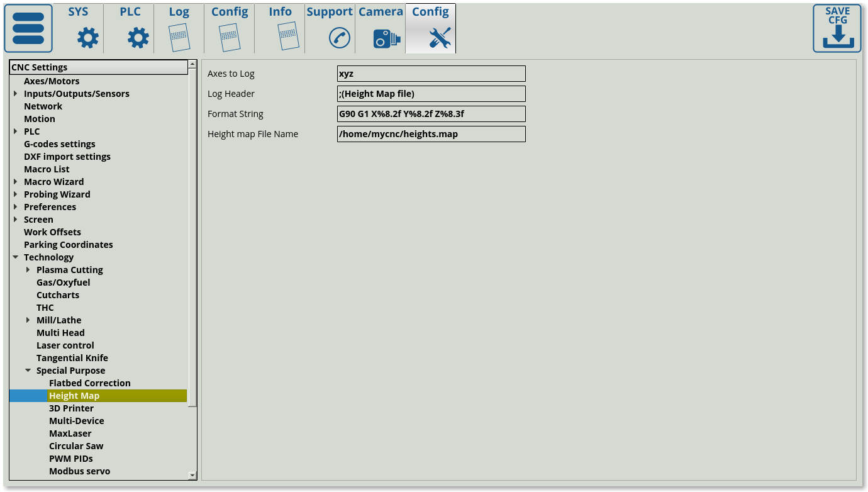Image resolution: width=868 pixels, height=492 pixels.
Task: Open the Support phone tab
Action: (x=330, y=28)
